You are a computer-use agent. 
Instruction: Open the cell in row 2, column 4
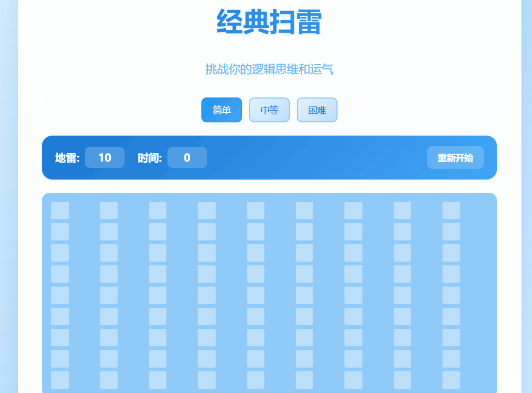207,231
